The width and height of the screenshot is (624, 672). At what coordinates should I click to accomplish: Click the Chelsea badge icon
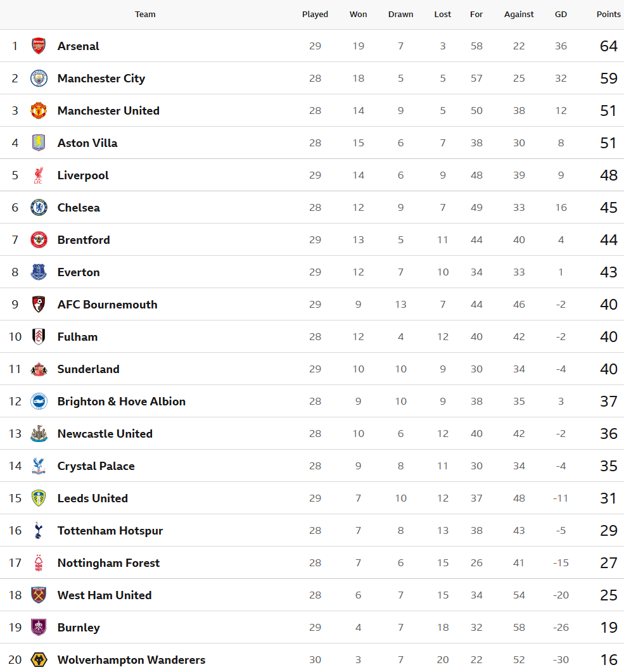[x=39, y=208]
